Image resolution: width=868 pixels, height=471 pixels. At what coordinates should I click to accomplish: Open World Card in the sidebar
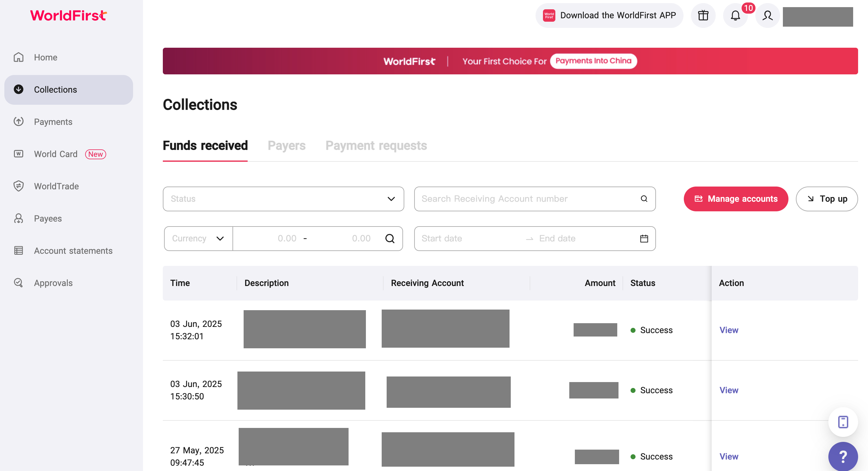(68, 154)
